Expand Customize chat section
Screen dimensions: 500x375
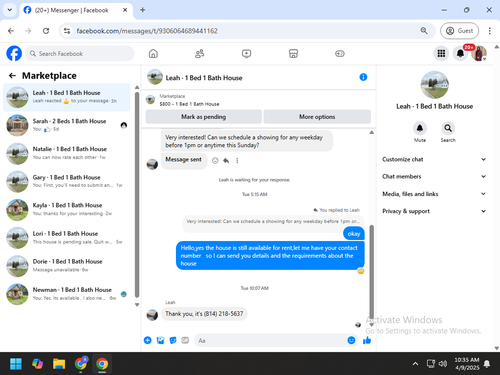[434, 159]
